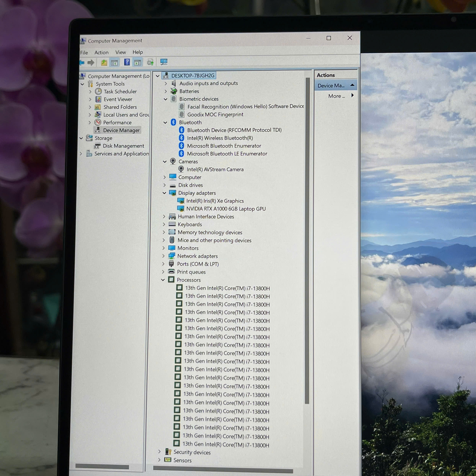Click the Network adapters icon
This screenshot has height=476, width=476.
pyautogui.click(x=172, y=255)
